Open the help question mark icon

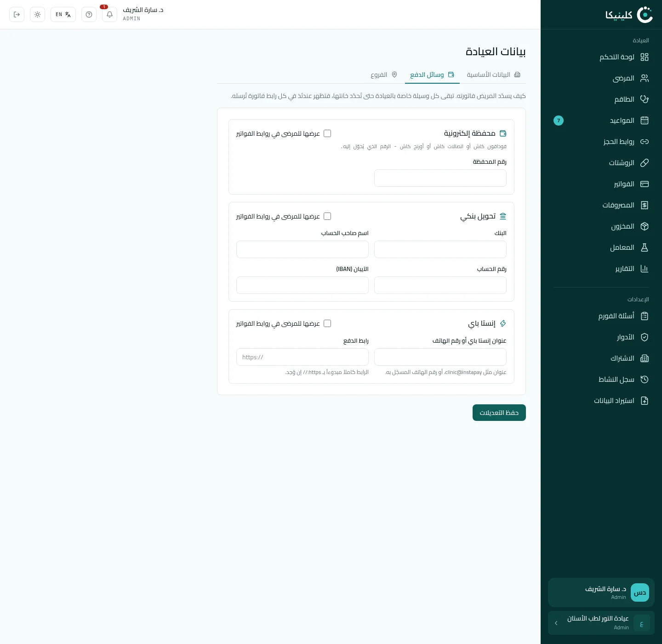(89, 14)
